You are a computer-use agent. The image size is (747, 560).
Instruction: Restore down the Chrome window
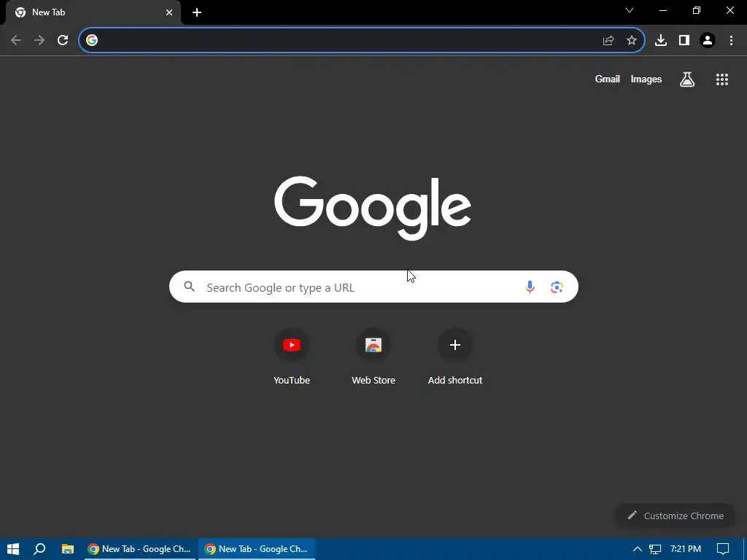point(697,10)
